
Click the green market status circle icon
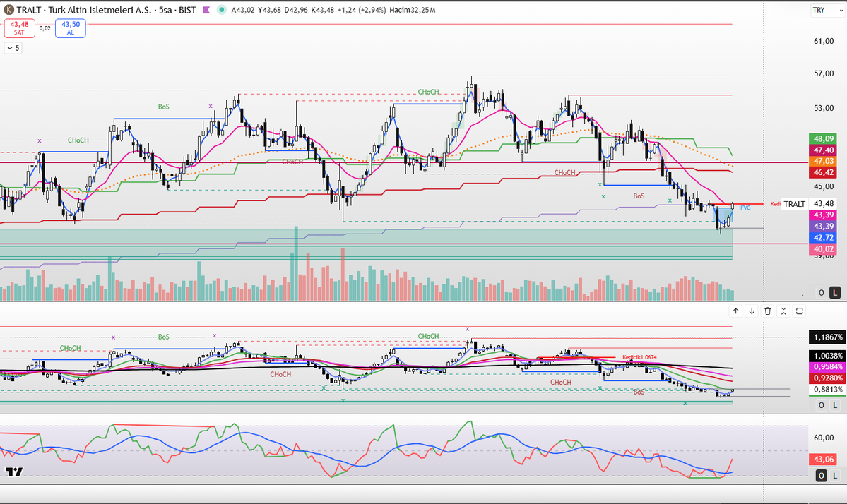(x=222, y=10)
